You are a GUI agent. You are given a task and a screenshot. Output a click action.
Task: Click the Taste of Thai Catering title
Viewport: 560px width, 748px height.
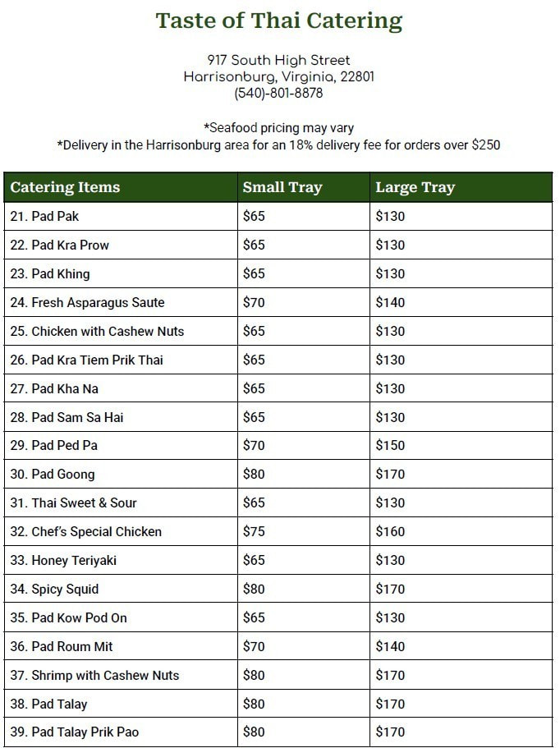[x=279, y=21]
